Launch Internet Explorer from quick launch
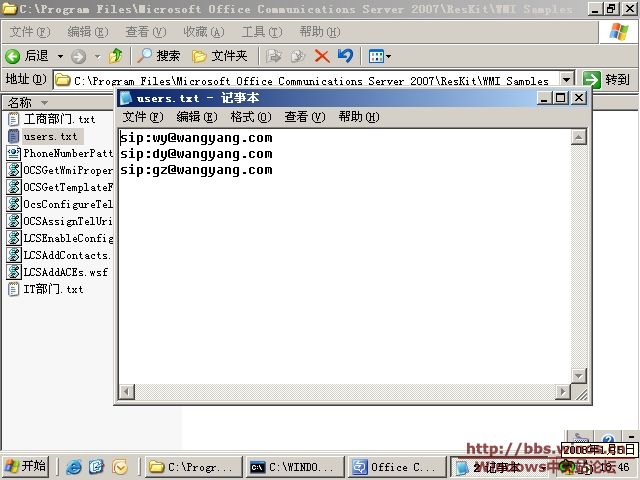The width and height of the screenshot is (640, 480). point(74,467)
